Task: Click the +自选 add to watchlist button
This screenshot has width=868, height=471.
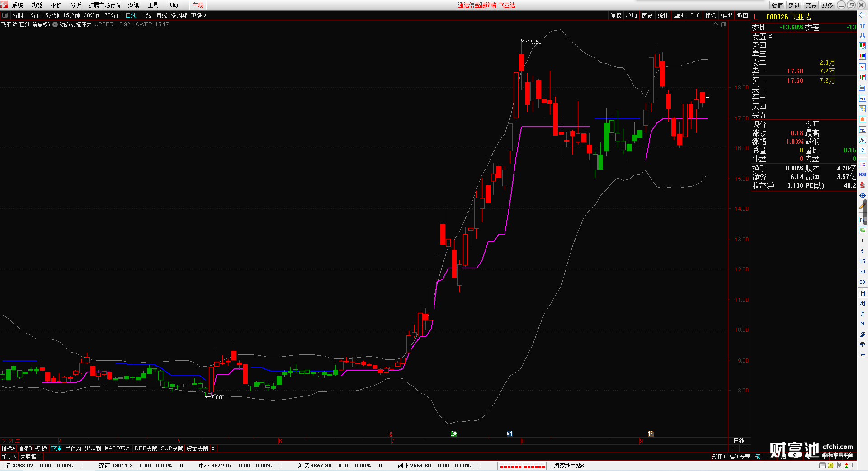Action: [x=726, y=15]
